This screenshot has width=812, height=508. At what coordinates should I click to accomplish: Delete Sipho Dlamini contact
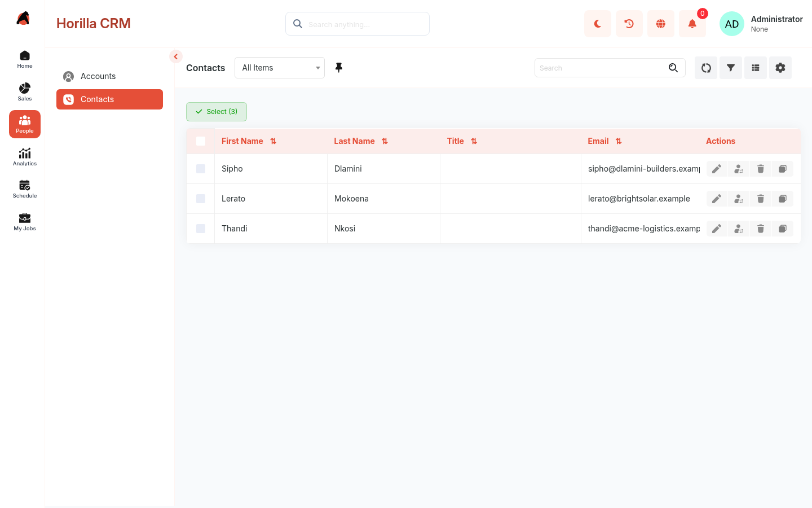[x=761, y=169]
